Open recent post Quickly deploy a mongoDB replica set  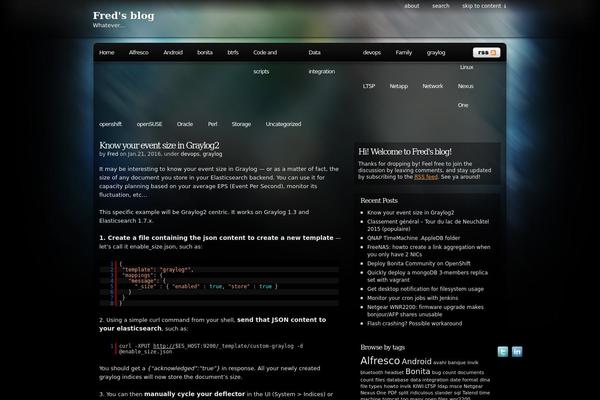point(427,276)
